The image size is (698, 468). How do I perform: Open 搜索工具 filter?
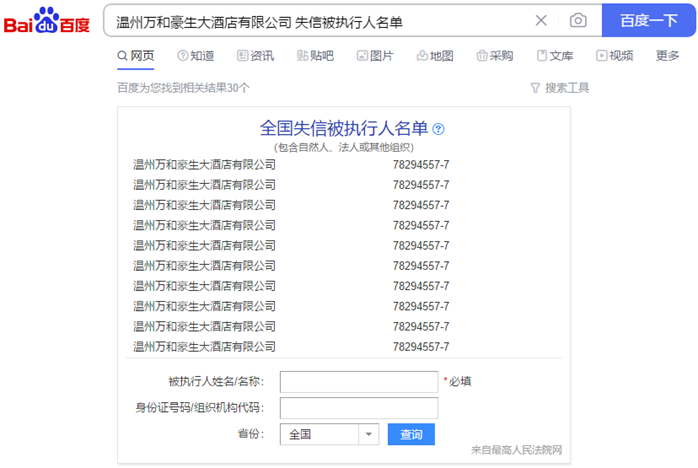(x=559, y=88)
